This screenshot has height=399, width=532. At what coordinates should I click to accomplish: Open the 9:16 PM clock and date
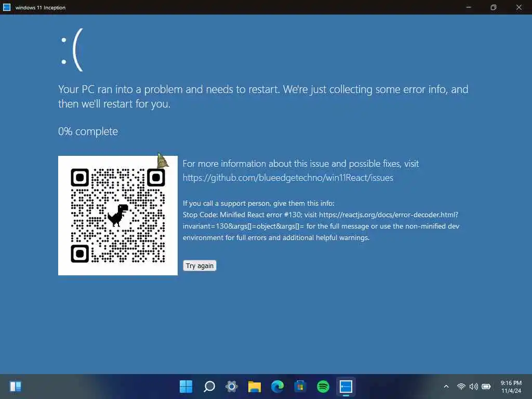coord(511,387)
